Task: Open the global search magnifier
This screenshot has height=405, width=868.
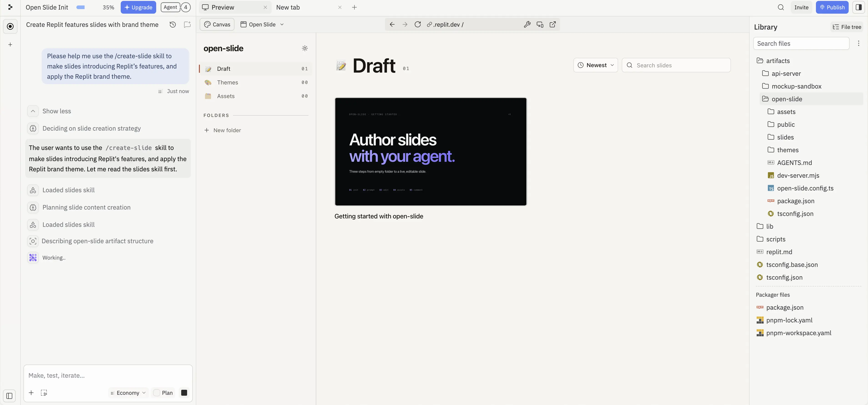Action: click(x=781, y=7)
